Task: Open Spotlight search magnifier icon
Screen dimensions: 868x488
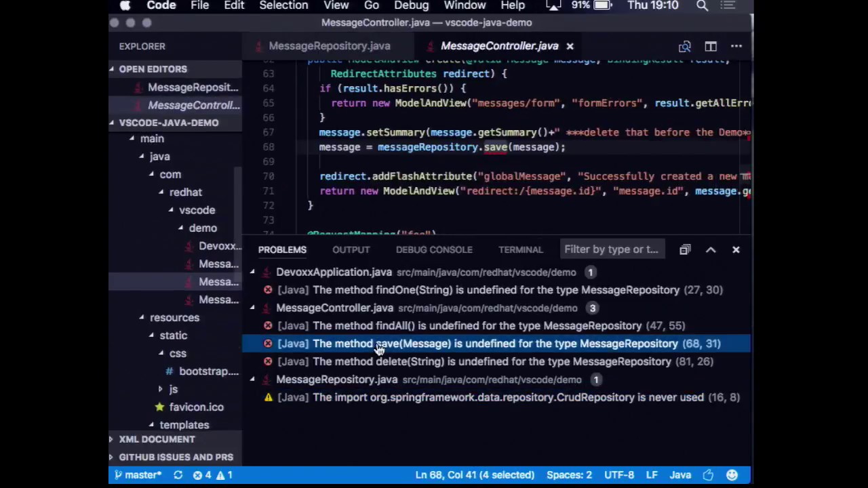Action: tap(703, 5)
